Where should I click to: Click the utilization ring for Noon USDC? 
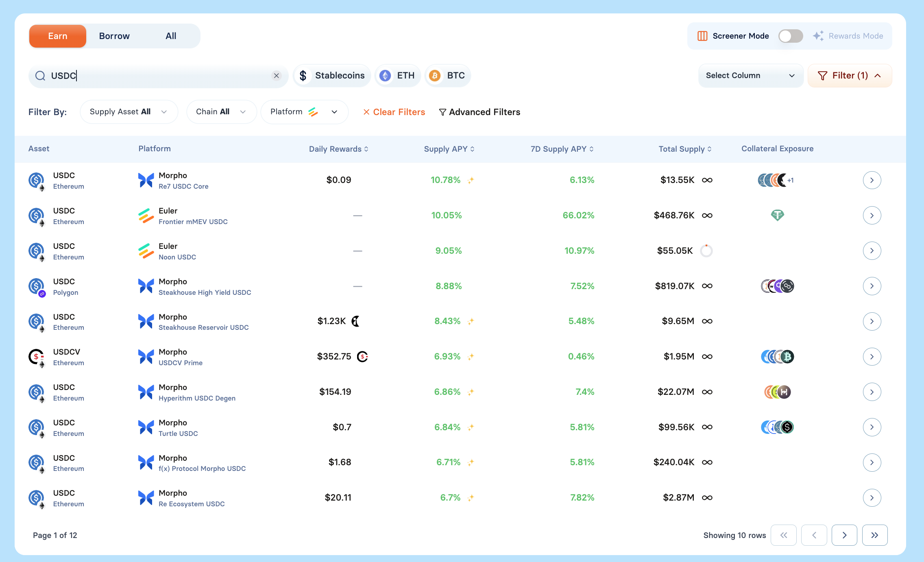coord(706,251)
